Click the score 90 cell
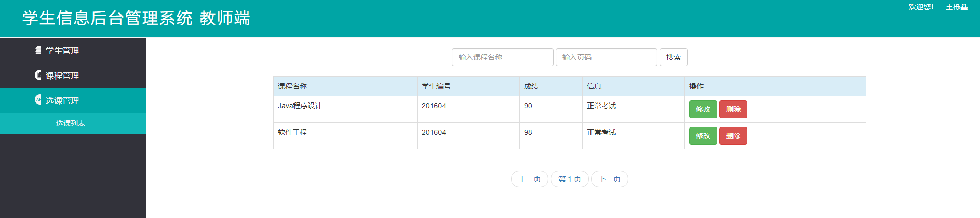 click(551, 109)
